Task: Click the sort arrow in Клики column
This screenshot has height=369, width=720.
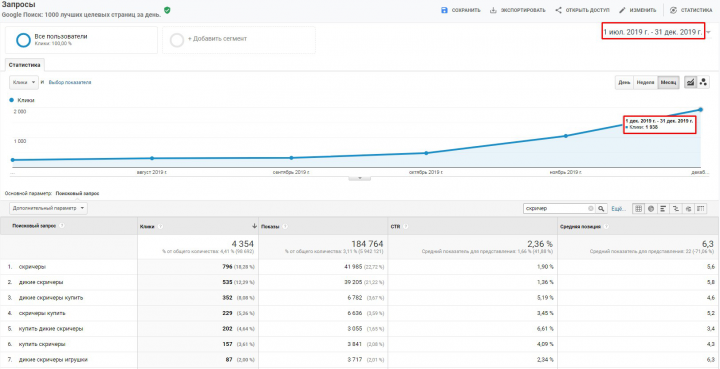Action: pyautogui.click(x=254, y=226)
